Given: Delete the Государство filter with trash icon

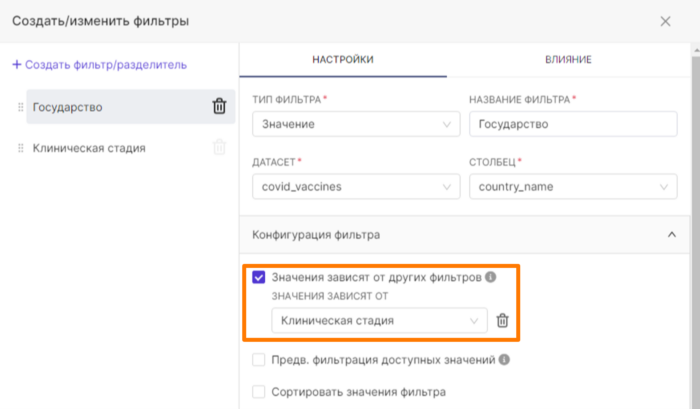Looking at the screenshot, I should tap(219, 107).
